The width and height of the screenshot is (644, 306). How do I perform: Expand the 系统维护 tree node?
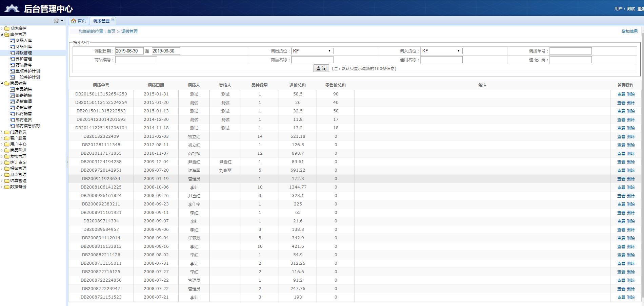(2, 28)
